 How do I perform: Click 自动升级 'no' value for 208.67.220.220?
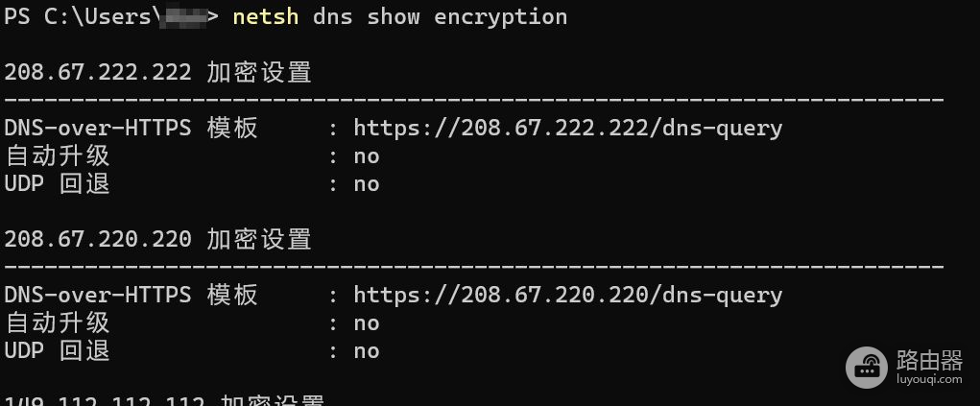tap(366, 323)
